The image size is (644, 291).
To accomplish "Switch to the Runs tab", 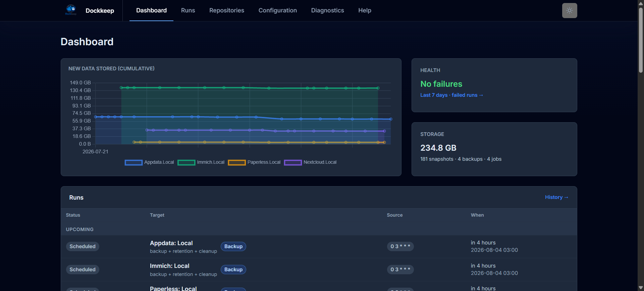I will (188, 10).
